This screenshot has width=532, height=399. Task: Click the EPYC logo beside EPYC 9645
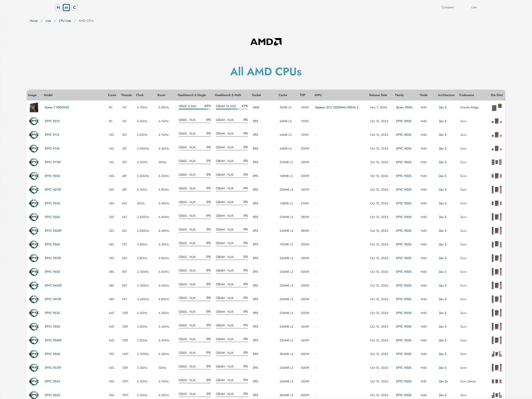(x=34, y=381)
